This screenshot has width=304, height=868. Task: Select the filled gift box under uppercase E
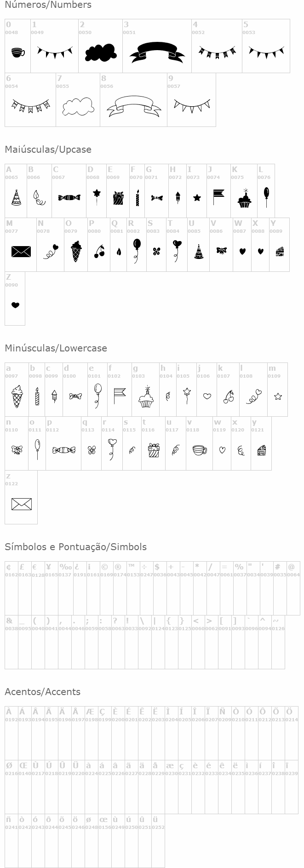(118, 198)
